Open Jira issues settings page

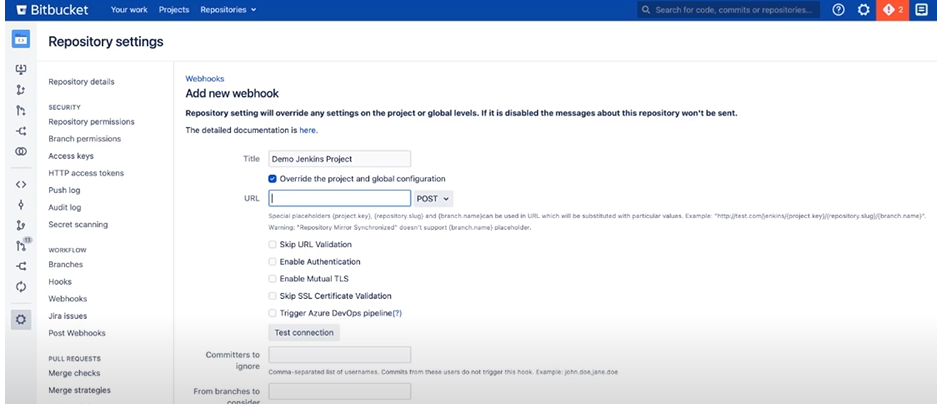(x=68, y=316)
